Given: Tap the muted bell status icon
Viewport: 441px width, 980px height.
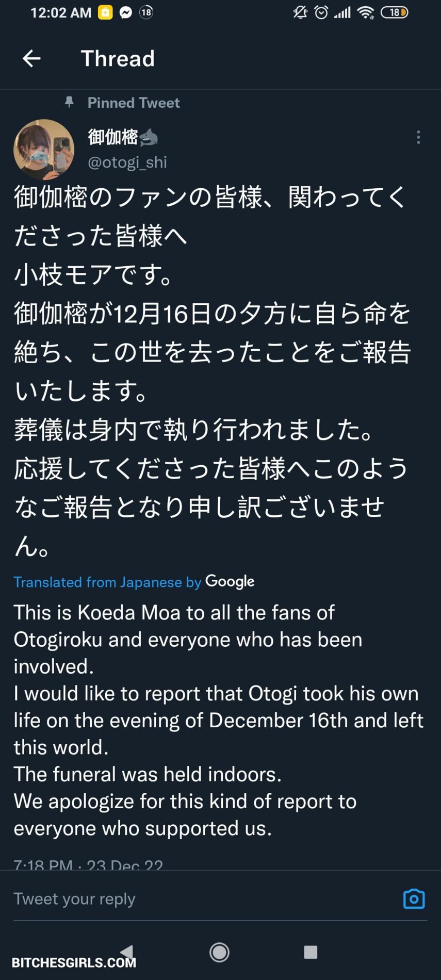Looking at the screenshot, I should click(300, 12).
